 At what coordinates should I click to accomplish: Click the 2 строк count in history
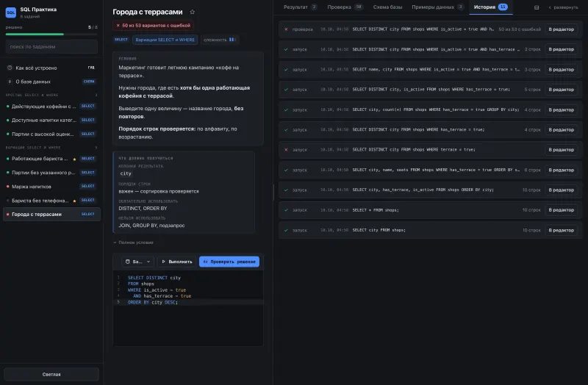[532, 49]
